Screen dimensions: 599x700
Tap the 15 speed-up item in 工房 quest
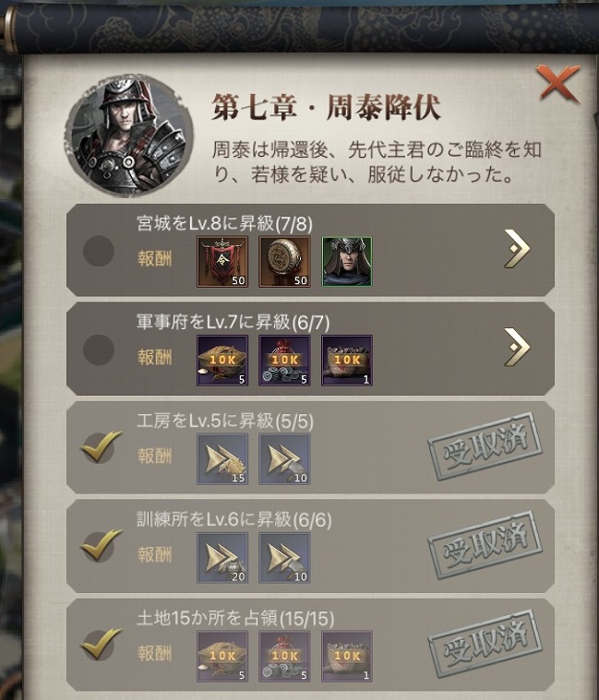coord(222,459)
